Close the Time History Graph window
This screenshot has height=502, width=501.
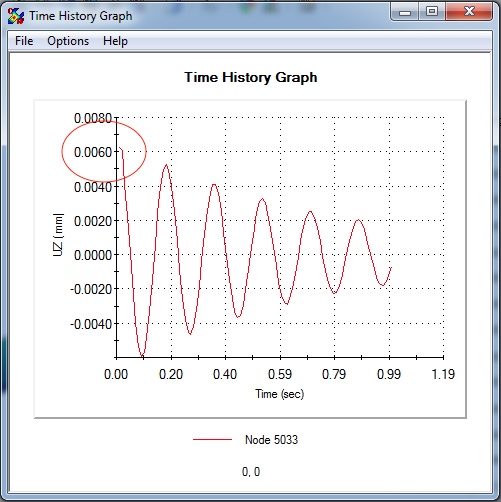[x=469, y=12]
